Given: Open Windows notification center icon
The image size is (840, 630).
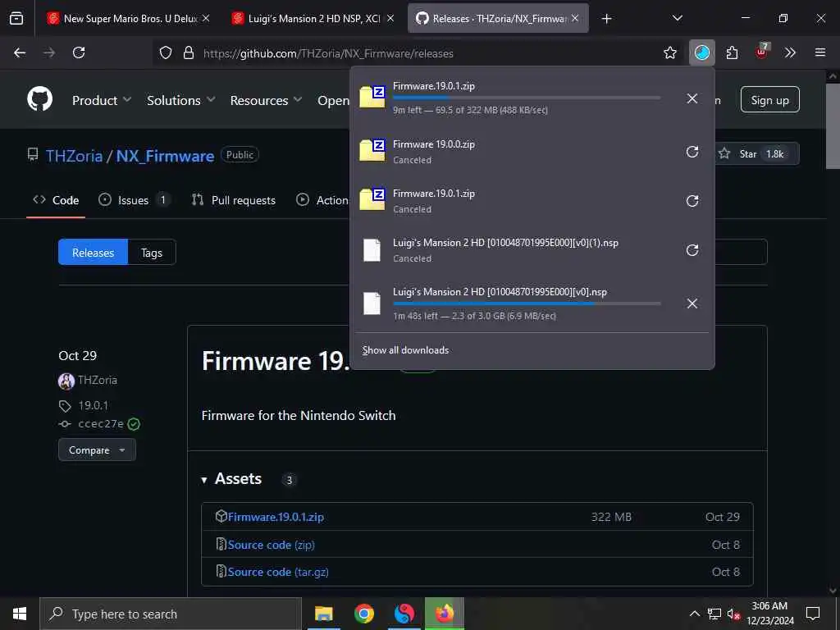Looking at the screenshot, I should 813,614.
